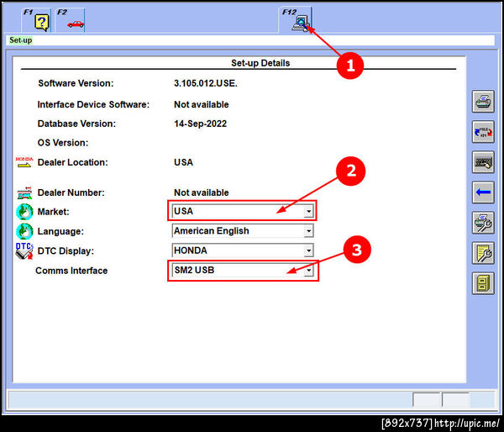
Task: Click Not available next to Dealer Number
Action: (202, 192)
